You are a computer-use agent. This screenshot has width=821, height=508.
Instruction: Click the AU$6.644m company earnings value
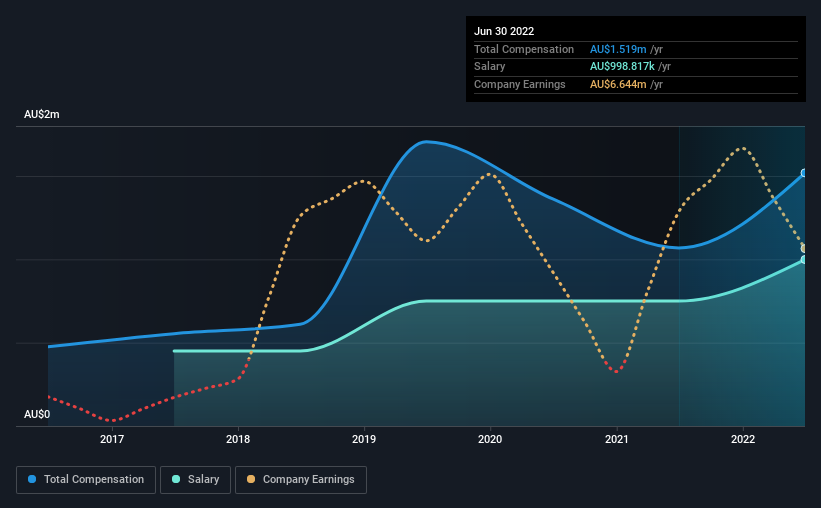[x=618, y=84]
